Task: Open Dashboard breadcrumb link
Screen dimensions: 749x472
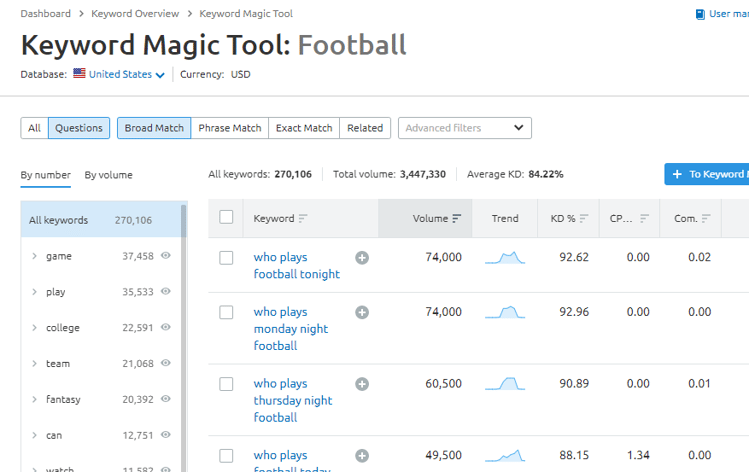Action: 45,13
